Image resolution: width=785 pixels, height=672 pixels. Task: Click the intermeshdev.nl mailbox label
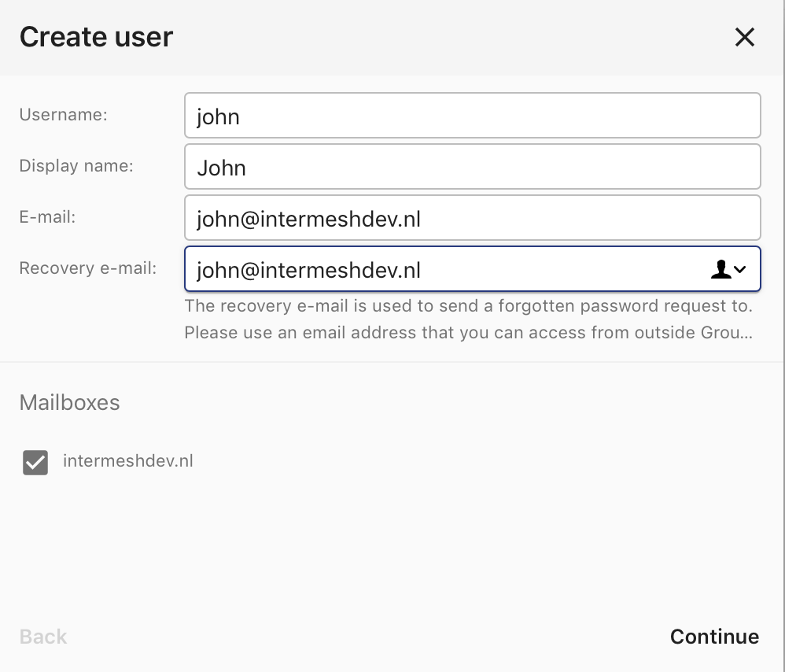[x=127, y=460]
